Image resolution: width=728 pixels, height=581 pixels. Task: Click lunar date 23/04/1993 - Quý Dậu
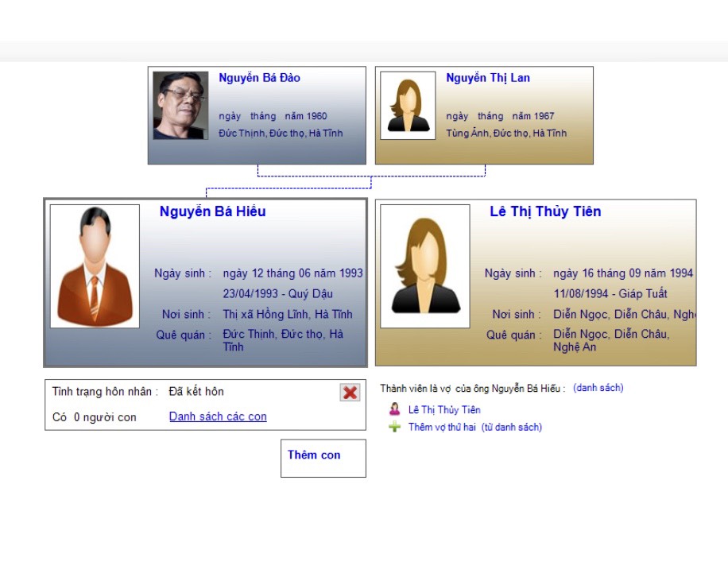277,293
